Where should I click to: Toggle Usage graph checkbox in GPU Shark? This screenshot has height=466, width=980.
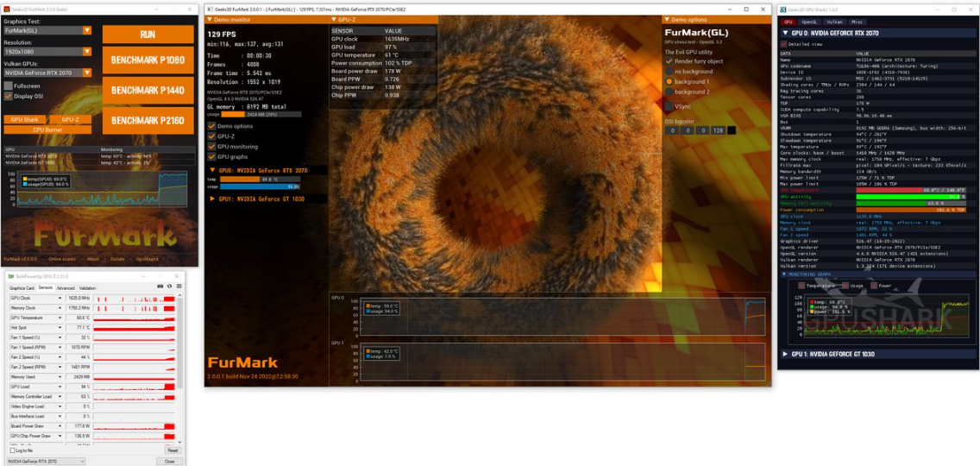(x=845, y=286)
